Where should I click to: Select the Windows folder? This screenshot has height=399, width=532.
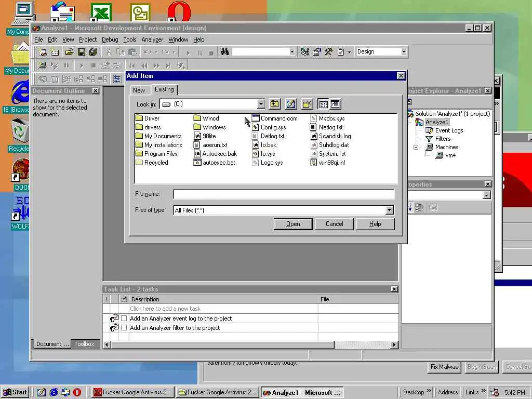pos(210,127)
